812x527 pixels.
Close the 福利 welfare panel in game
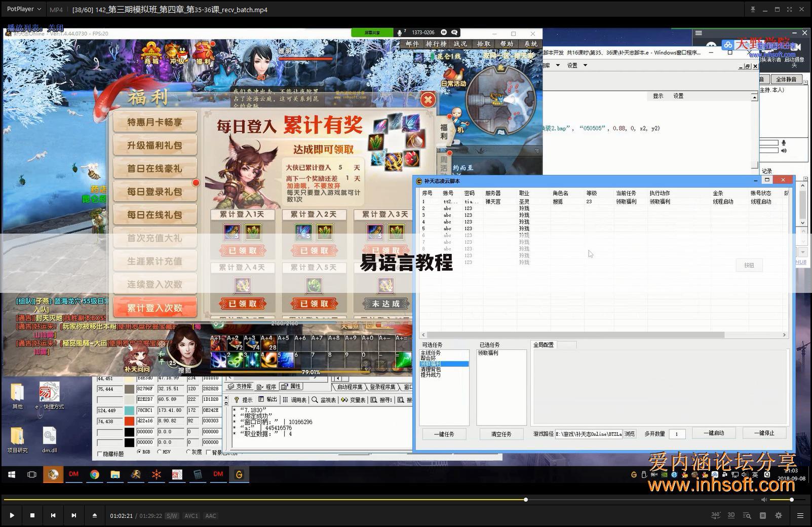pos(428,99)
